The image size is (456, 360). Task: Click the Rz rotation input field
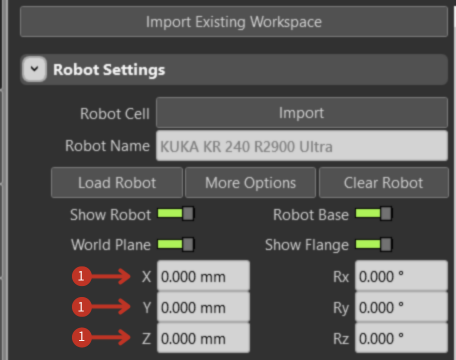click(401, 338)
